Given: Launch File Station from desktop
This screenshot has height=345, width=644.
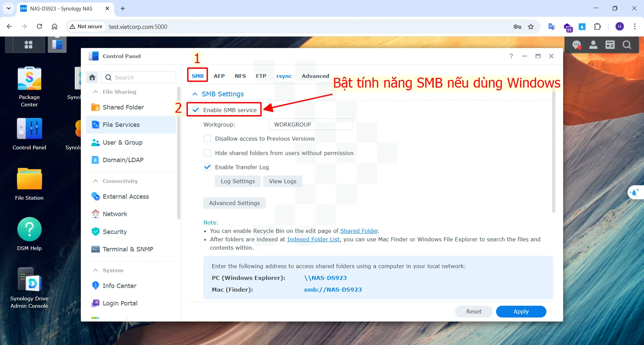Looking at the screenshot, I should (x=29, y=184).
